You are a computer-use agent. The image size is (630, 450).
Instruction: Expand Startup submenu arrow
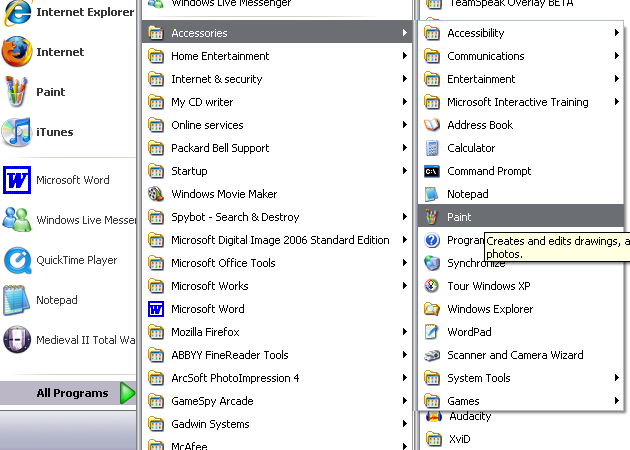pyautogui.click(x=405, y=171)
